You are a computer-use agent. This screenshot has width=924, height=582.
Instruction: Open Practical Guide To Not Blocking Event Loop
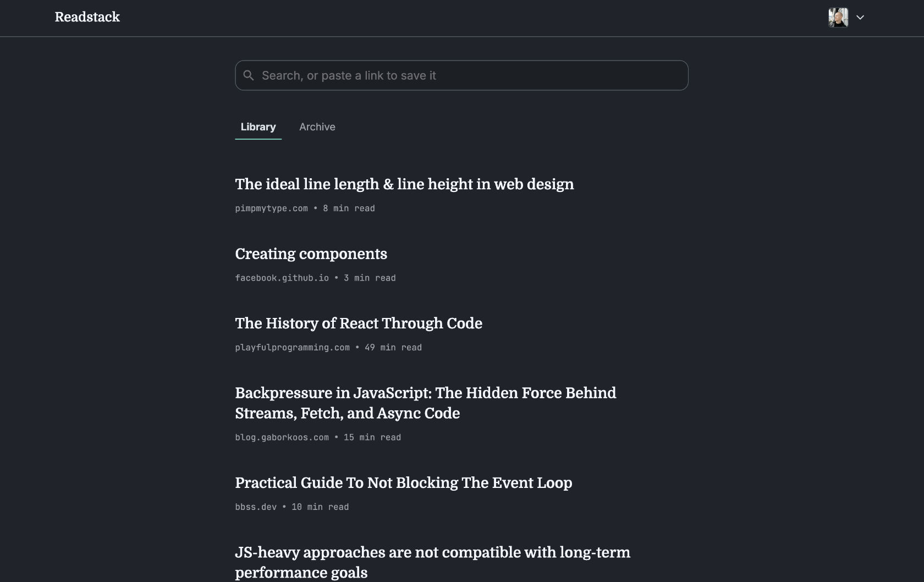point(404,482)
